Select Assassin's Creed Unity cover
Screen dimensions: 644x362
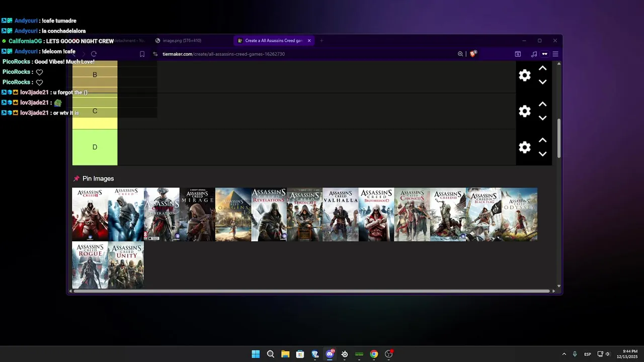click(x=126, y=265)
